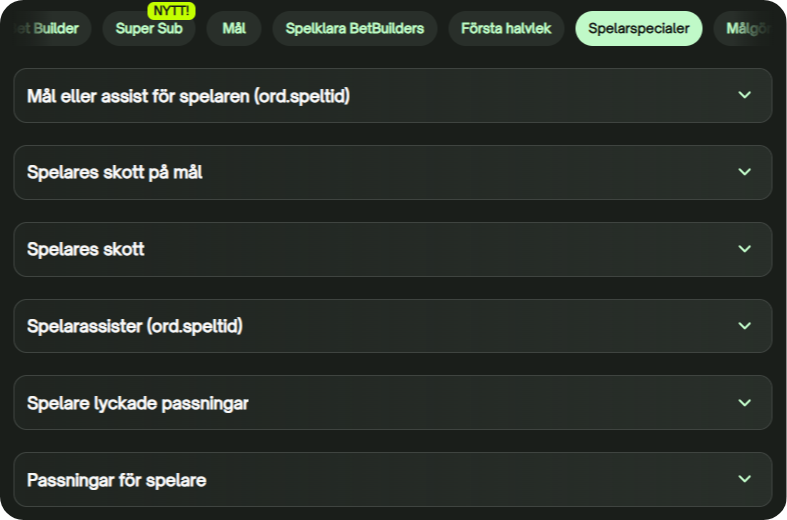This screenshot has height=520, width=787.
Task: Click chevron on Mål eller assist row
Action: [744, 95]
